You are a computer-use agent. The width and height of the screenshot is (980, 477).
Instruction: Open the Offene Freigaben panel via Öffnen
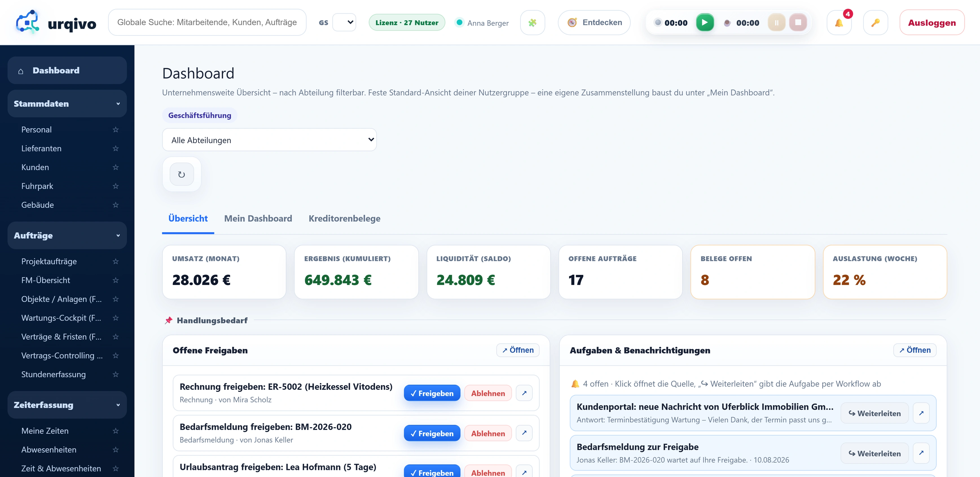pyautogui.click(x=518, y=350)
